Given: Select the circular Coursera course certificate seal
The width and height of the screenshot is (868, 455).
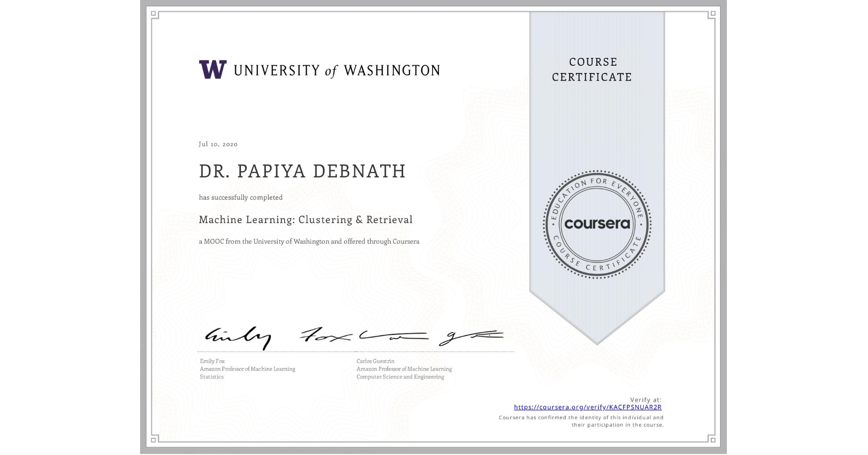Looking at the screenshot, I should point(597,225).
